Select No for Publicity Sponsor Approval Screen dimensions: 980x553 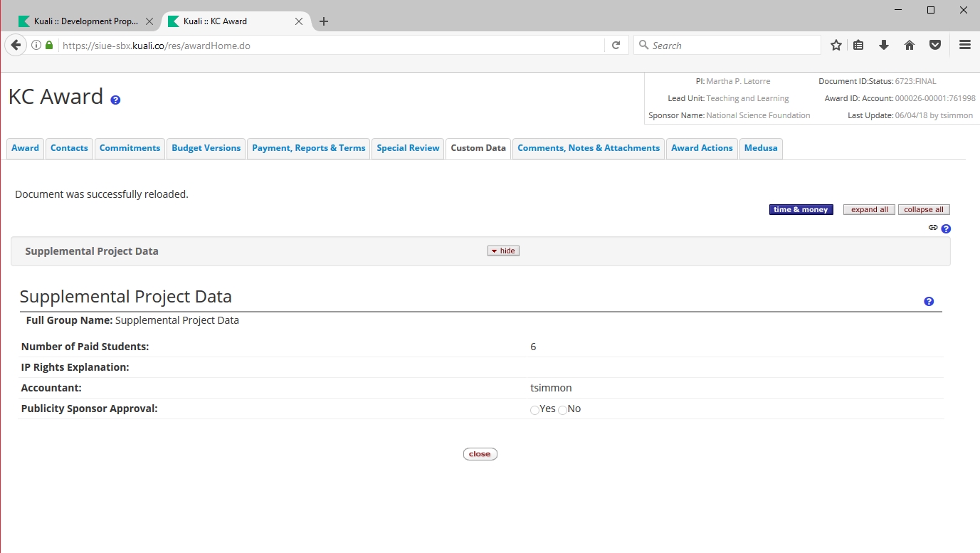(x=562, y=410)
